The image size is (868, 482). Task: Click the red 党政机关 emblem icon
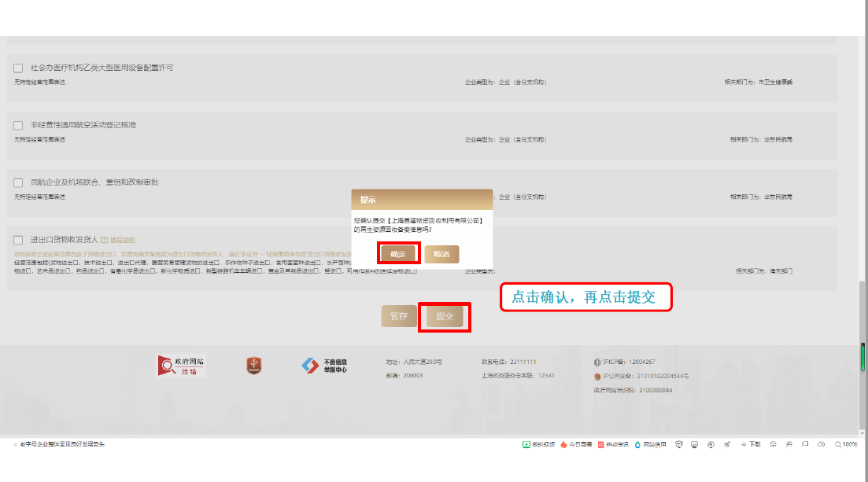(x=253, y=365)
